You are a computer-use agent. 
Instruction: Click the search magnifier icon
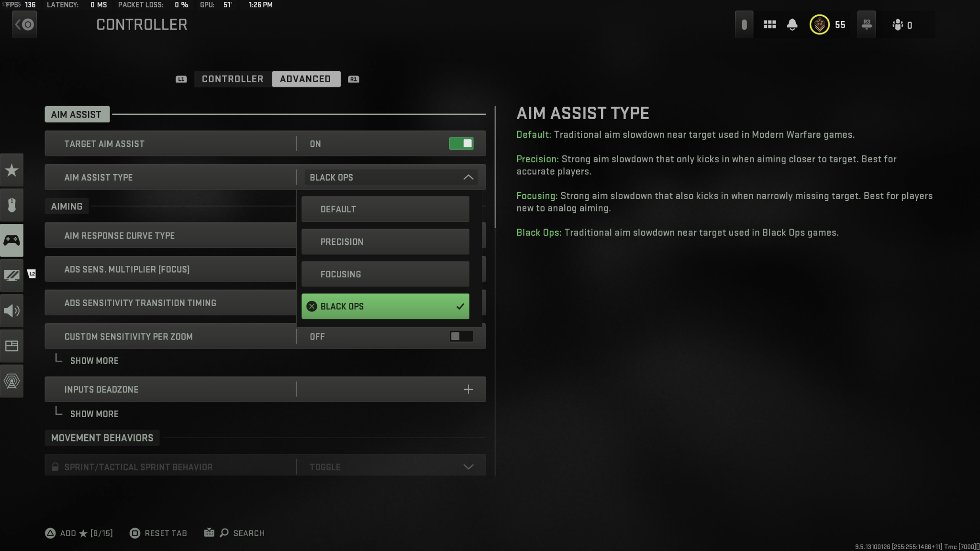[224, 532]
